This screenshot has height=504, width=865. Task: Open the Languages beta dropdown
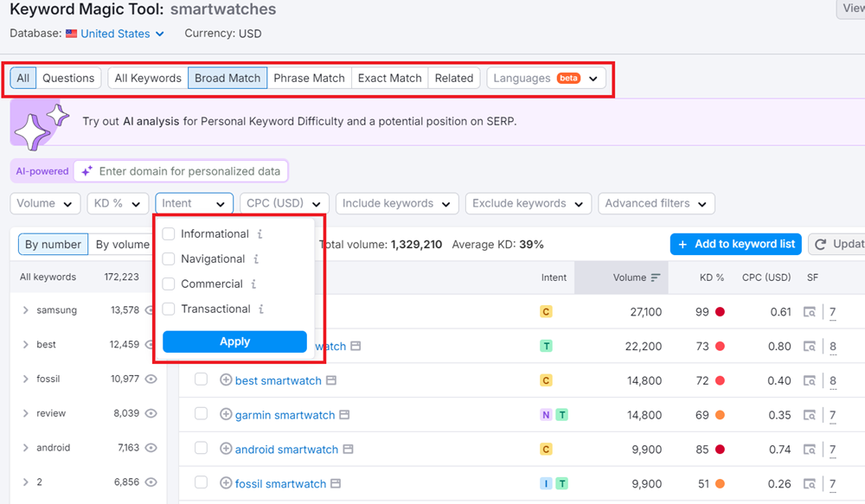coord(546,79)
